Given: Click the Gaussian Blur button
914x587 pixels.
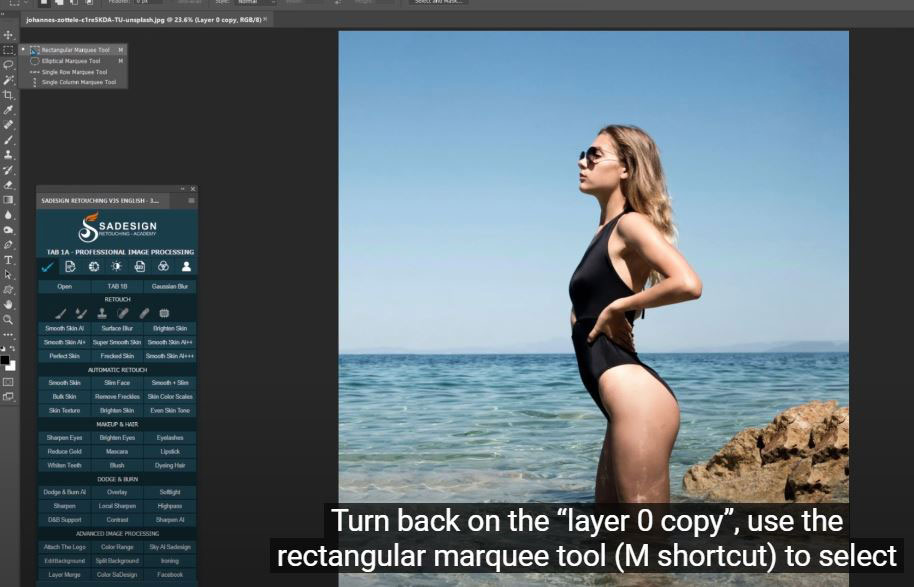Looking at the screenshot, I should pos(169,286).
